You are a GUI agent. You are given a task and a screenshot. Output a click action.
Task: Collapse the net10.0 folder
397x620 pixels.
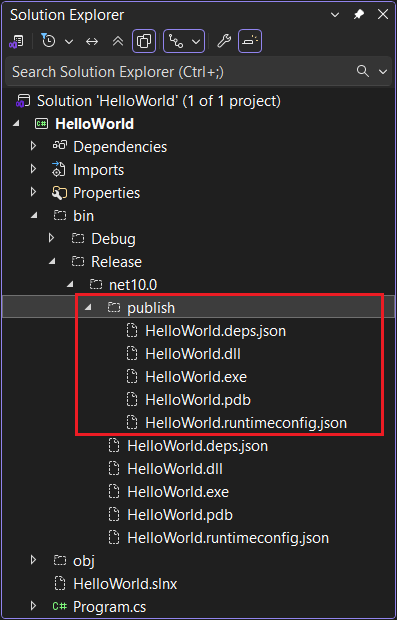point(70,284)
